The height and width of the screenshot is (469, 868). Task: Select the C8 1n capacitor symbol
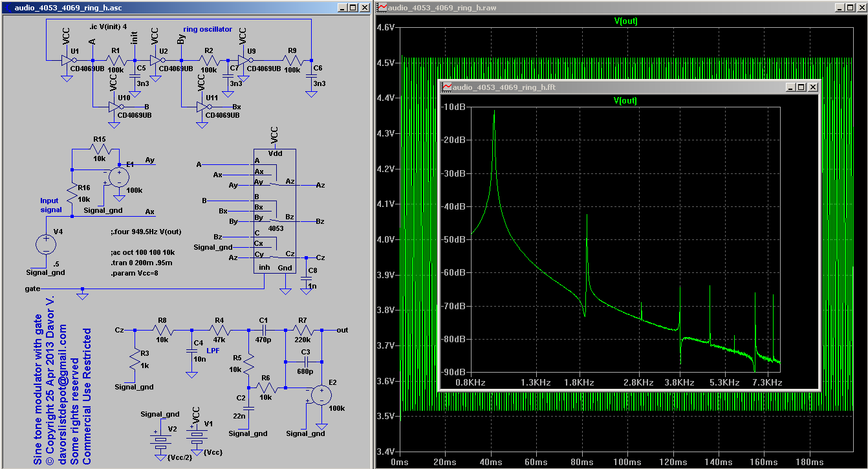[306, 278]
